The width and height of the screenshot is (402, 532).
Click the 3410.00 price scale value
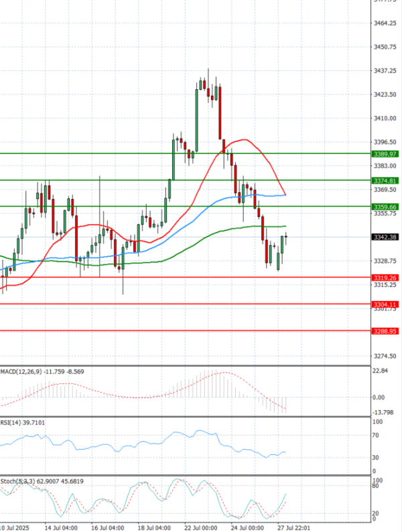(x=385, y=119)
